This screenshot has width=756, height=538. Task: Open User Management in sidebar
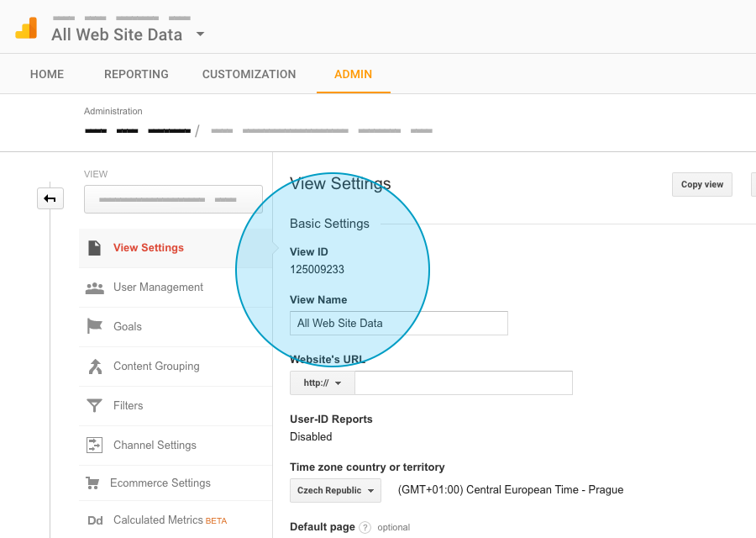pyautogui.click(x=176, y=287)
